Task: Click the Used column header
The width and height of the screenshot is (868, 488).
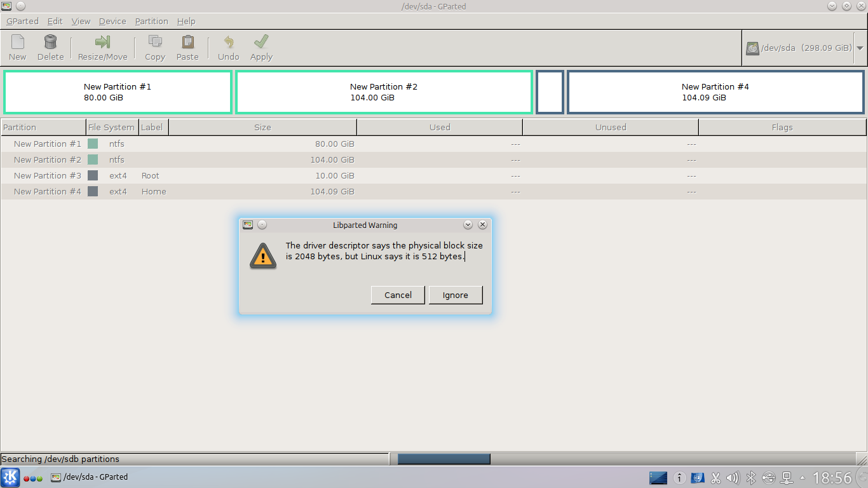Action: point(440,127)
